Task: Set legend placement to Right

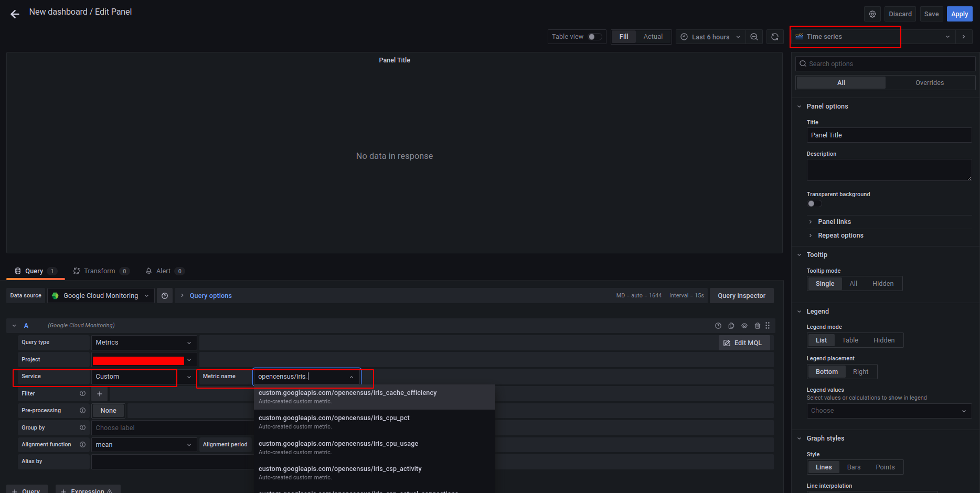Action: click(x=860, y=372)
